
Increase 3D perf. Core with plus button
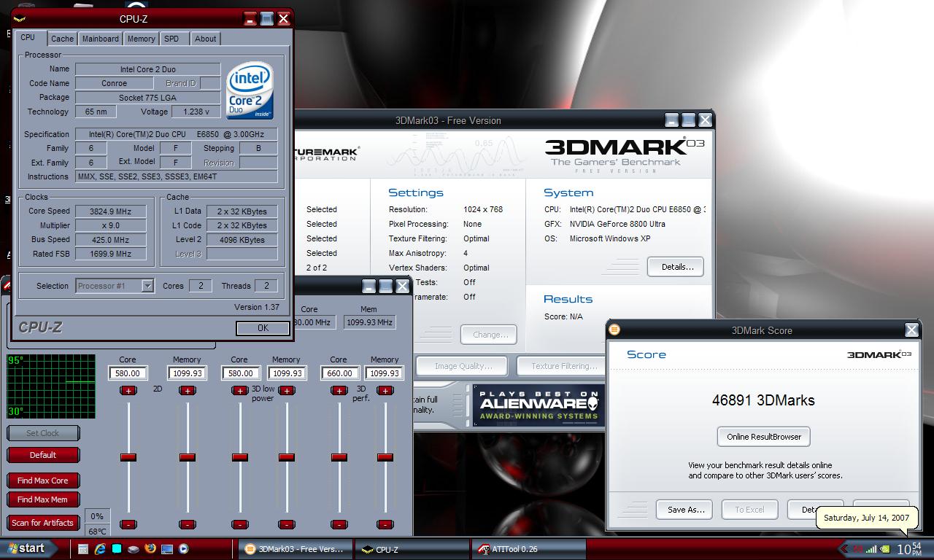339,391
